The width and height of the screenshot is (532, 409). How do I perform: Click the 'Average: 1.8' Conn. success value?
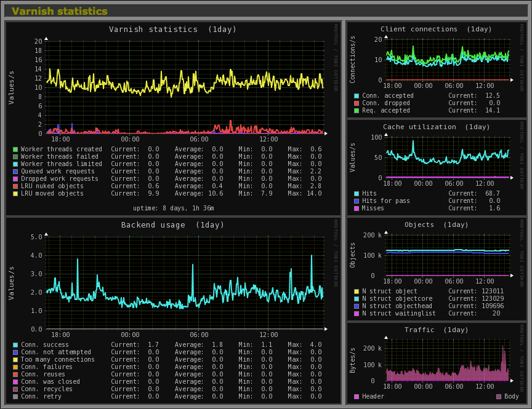tap(199, 344)
